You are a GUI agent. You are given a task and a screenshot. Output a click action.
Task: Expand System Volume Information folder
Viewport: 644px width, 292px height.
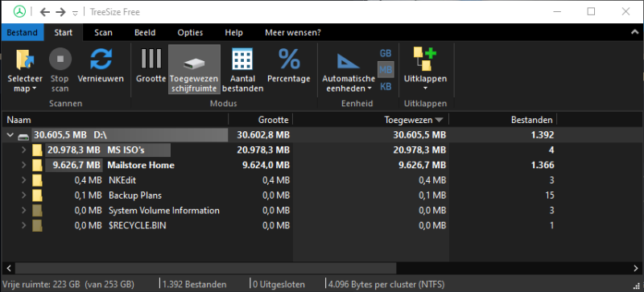click(23, 211)
